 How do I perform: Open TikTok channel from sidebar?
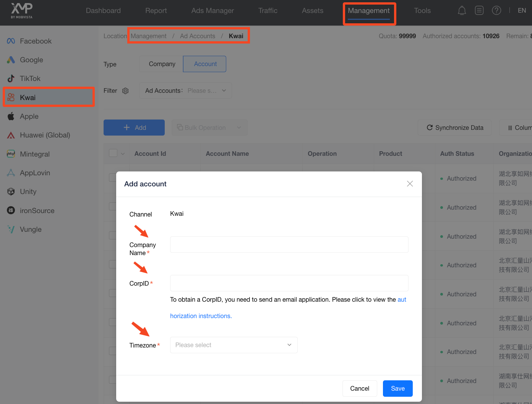pyautogui.click(x=30, y=79)
